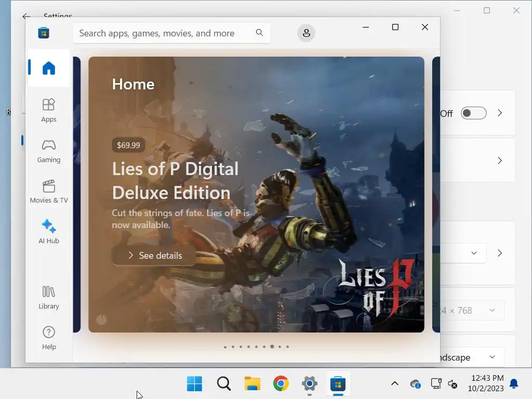Toggle the Off switch in Settings window

point(474,113)
